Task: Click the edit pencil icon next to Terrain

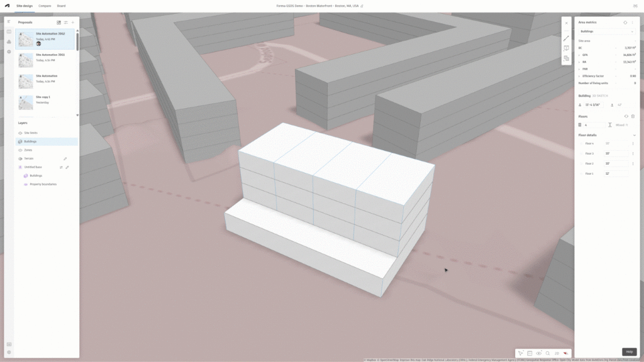Action: [65, 158]
